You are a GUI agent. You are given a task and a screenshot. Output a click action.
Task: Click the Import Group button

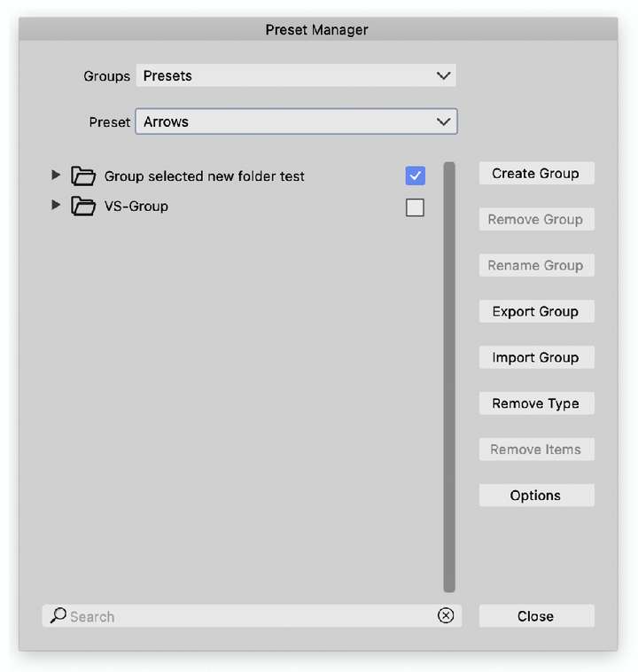pos(536,357)
